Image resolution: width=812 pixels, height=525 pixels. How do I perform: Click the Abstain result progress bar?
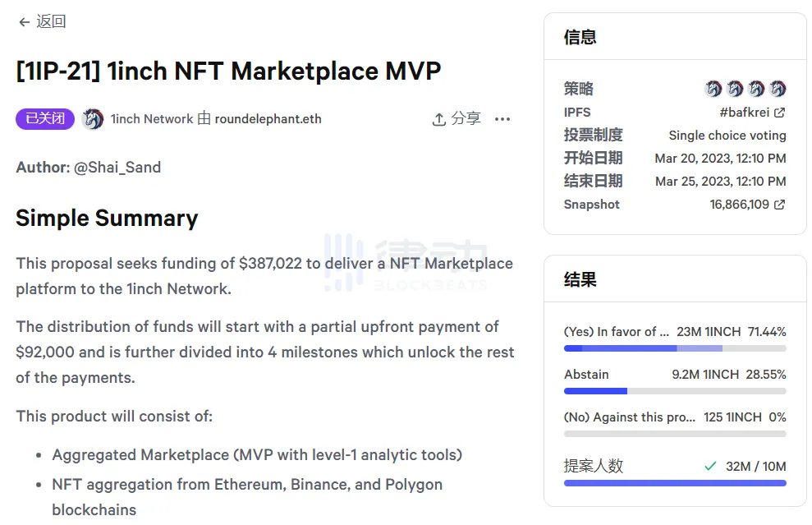(x=675, y=391)
